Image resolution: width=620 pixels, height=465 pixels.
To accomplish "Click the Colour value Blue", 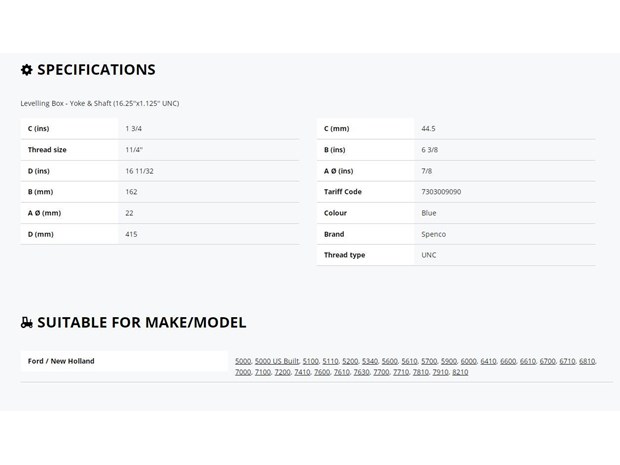I will [429, 213].
